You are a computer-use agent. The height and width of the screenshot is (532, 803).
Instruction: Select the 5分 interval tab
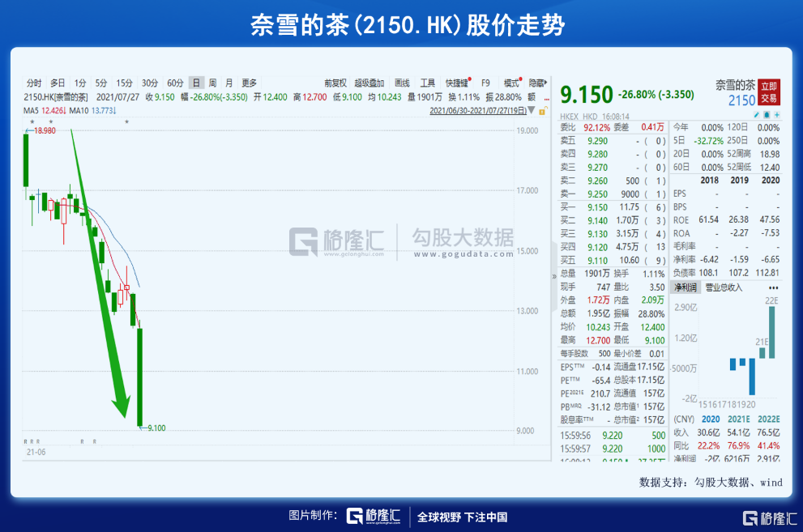click(101, 83)
